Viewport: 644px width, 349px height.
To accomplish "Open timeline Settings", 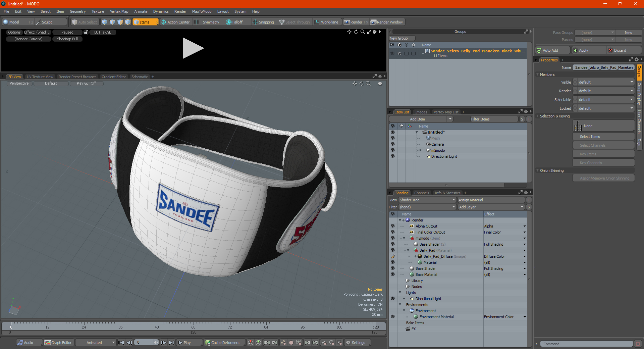I will click(x=358, y=343).
